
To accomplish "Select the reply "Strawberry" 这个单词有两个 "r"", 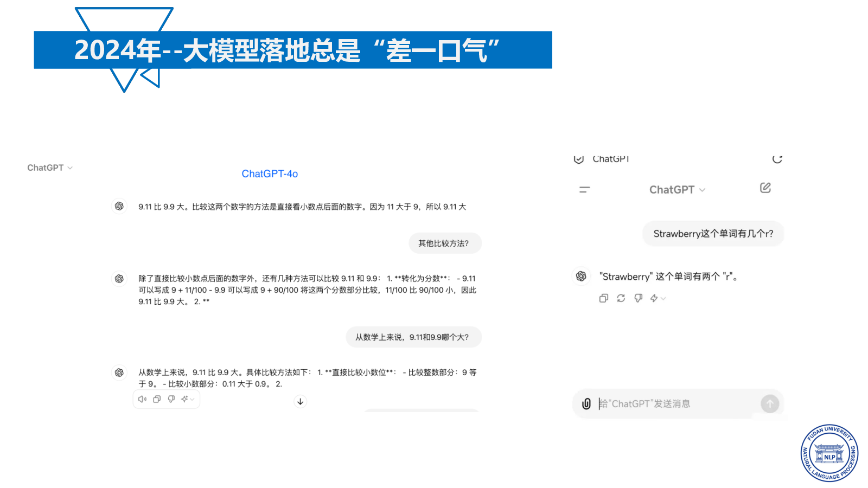I will point(668,277).
